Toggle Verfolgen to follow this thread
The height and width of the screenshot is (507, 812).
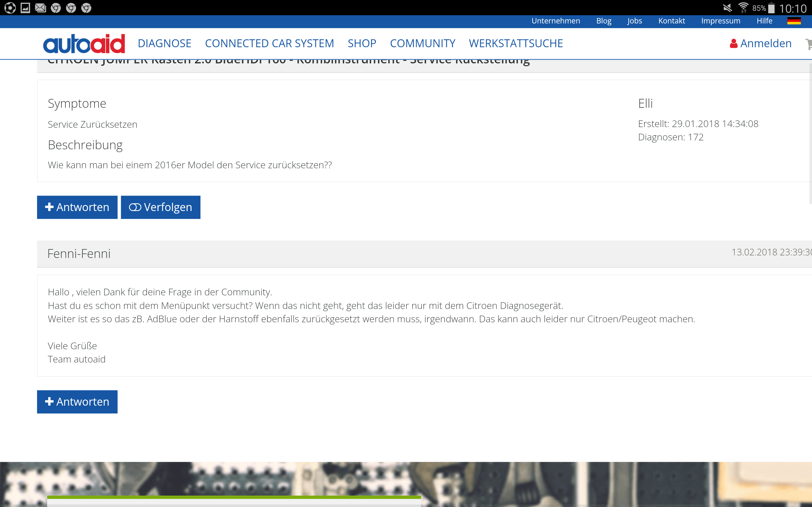[160, 207]
